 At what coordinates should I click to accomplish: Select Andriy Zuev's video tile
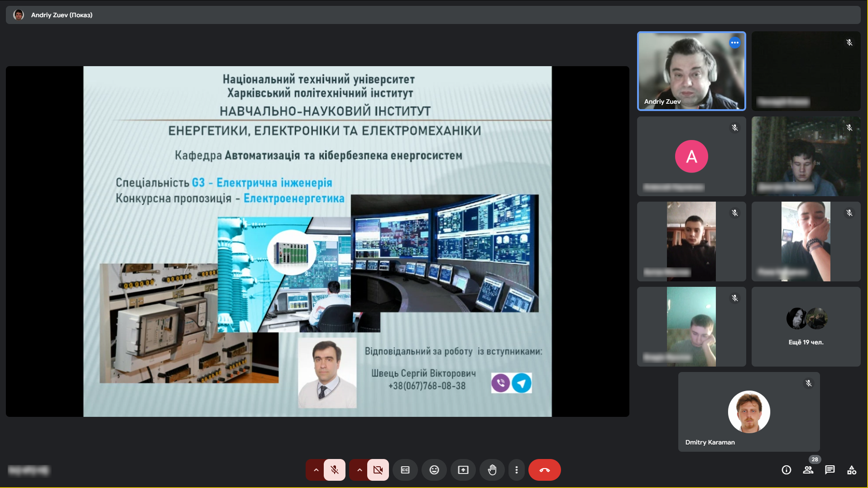click(x=691, y=71)
